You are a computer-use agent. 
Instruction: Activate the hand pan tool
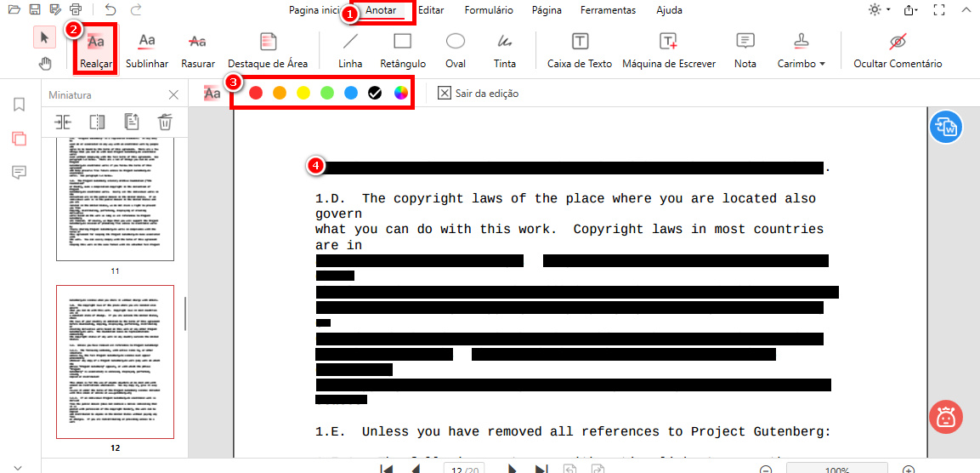44,63
